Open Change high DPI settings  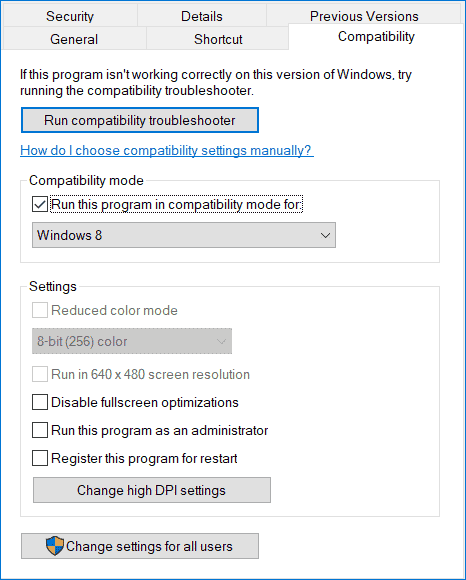(x=152, y=490)
